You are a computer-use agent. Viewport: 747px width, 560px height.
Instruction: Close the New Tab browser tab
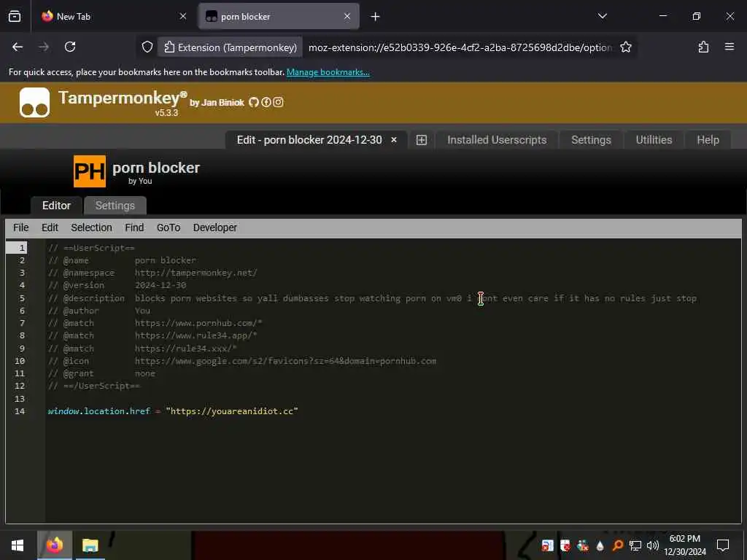pyautogui.click(x=183, y=16)
